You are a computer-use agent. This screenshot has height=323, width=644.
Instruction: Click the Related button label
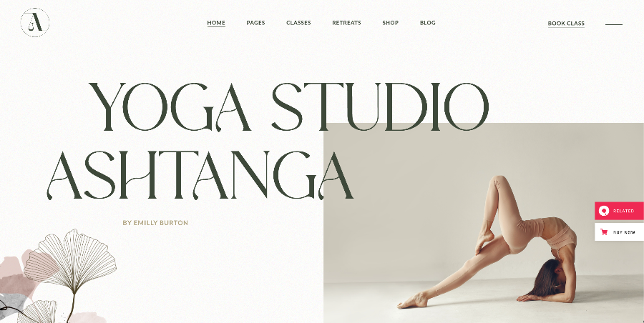point(623,211)
